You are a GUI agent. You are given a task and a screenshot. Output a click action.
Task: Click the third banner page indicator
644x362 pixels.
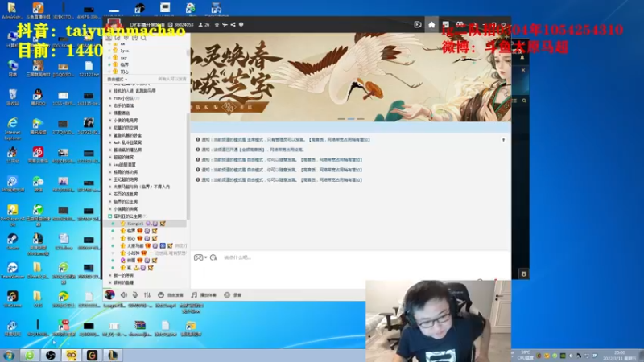(361, 119)
